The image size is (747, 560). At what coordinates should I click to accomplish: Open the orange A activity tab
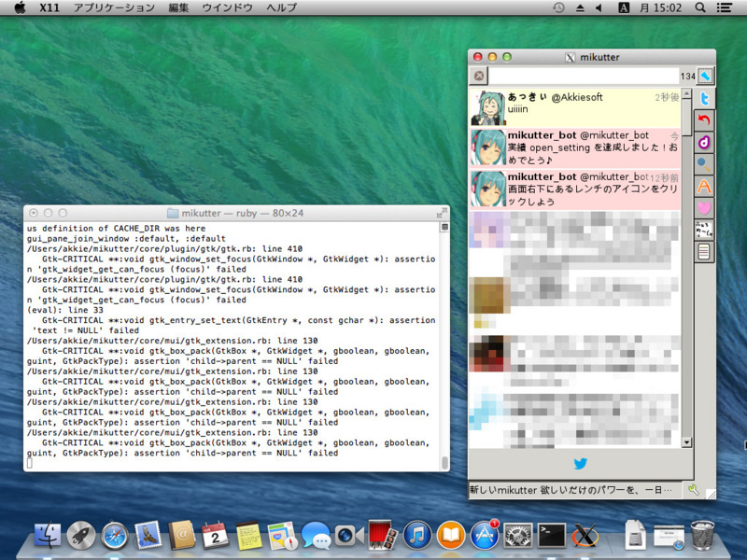[x=704, y=186]
